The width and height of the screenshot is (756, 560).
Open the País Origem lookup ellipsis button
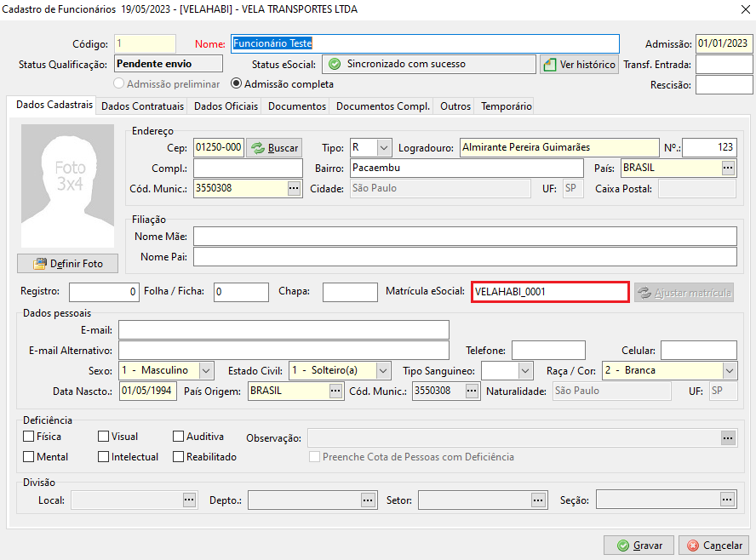(x=335, y=391)
